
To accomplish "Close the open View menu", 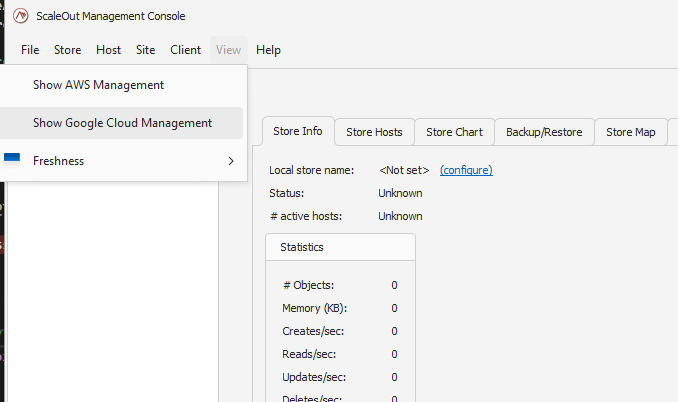I will [229, 50].
